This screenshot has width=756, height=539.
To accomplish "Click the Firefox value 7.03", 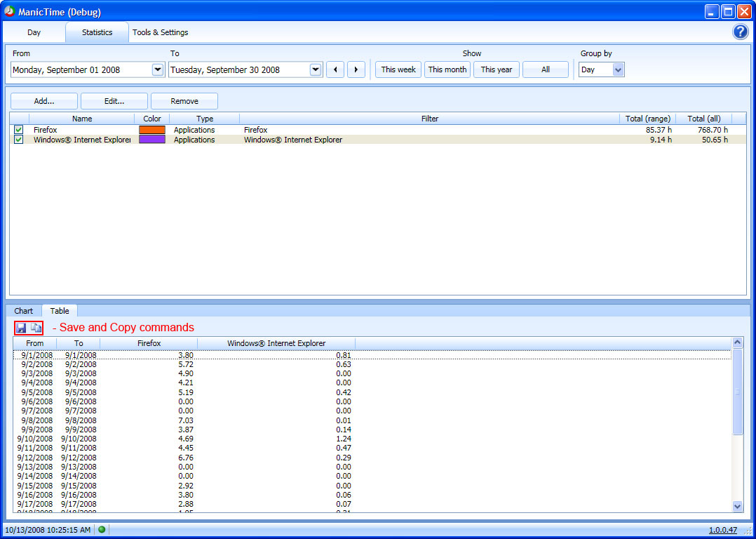I will pyautogui.click(x=186, y=420).
